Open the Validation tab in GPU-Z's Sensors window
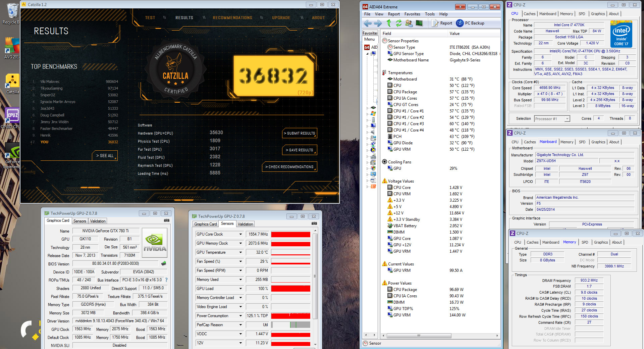Image resolution: width=644 pixels, height=349 pixels. point(246,224)
